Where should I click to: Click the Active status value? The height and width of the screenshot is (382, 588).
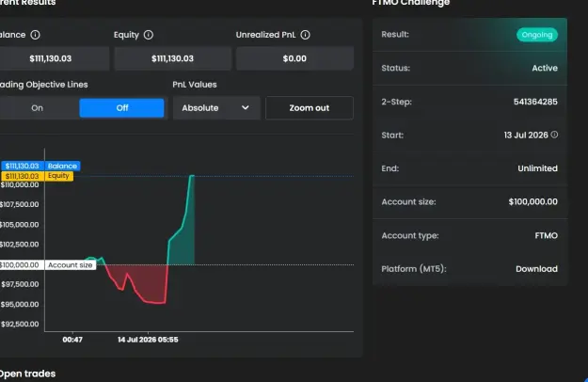click(x=545, y=68)
